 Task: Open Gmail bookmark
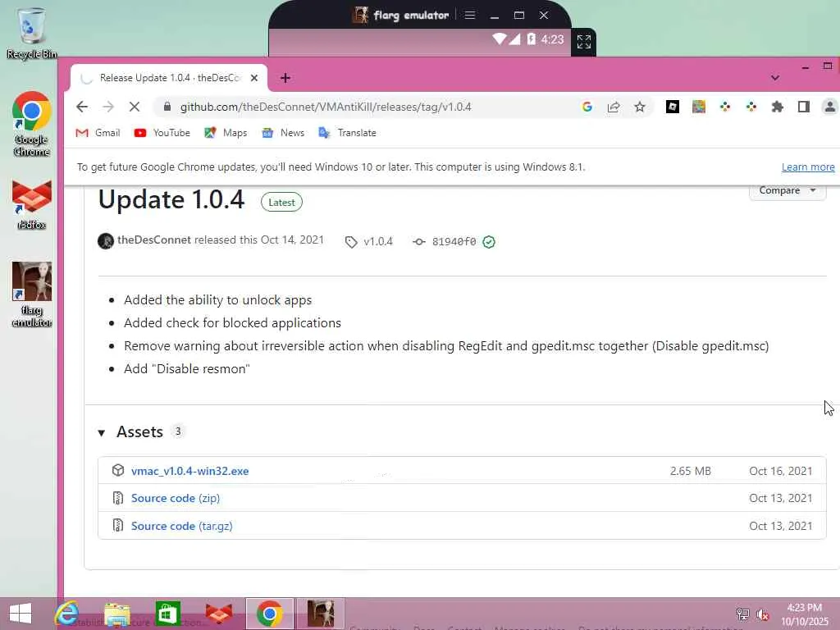pos(98,133)
